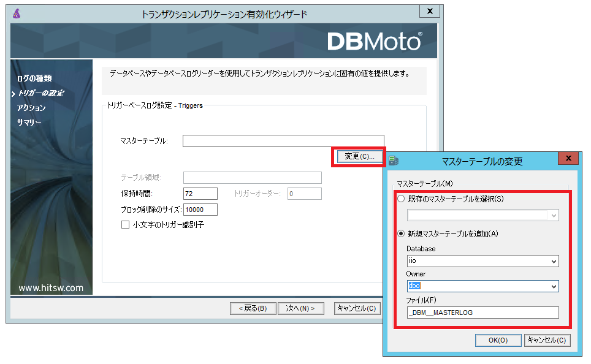Click the 保持時間 field showing 72

[x=200, y=194]
